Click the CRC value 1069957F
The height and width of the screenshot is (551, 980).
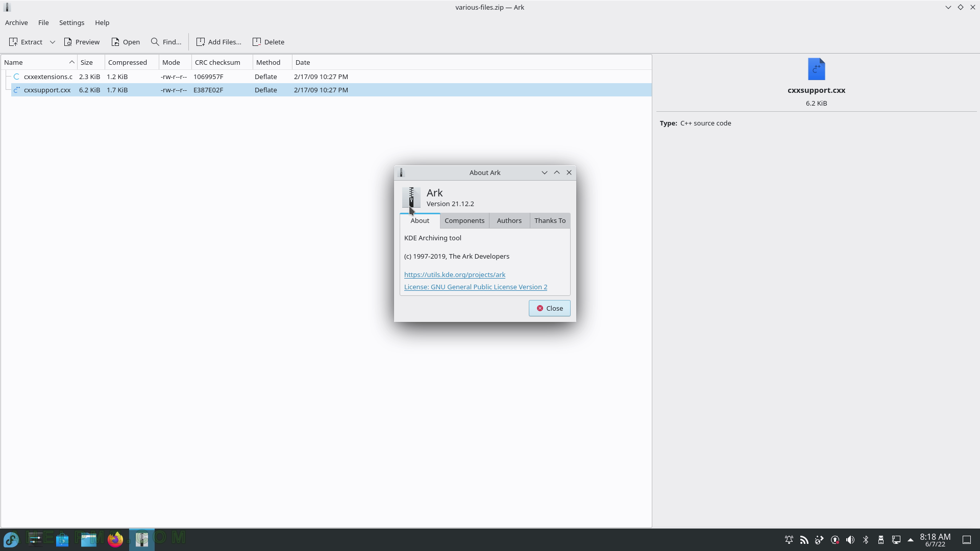pos(208,77)
